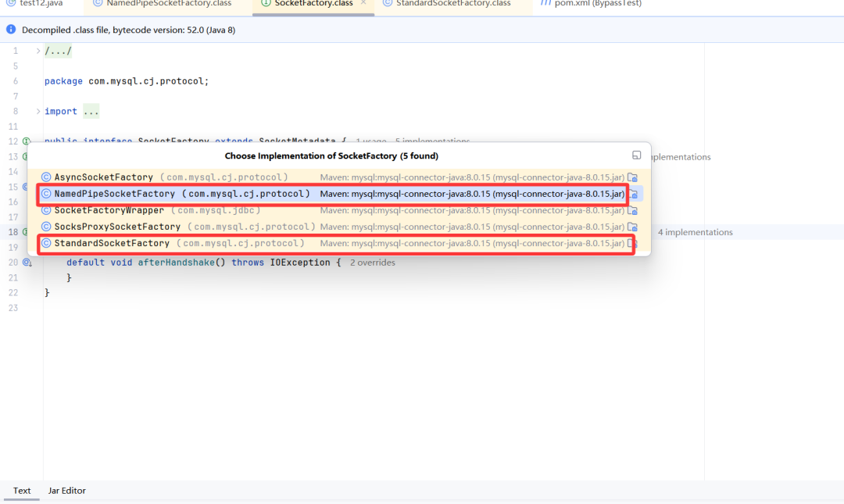The width and height of the screenshot is (844, 504).
Task: Close the SocketFactory.class tab
Action: (363, 2)
